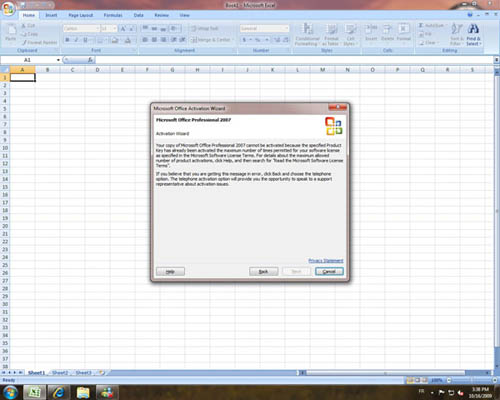Open Windows Explorer folder from taskbar
Viewport: 500px width, 400px height.
[x=83, y=392]
